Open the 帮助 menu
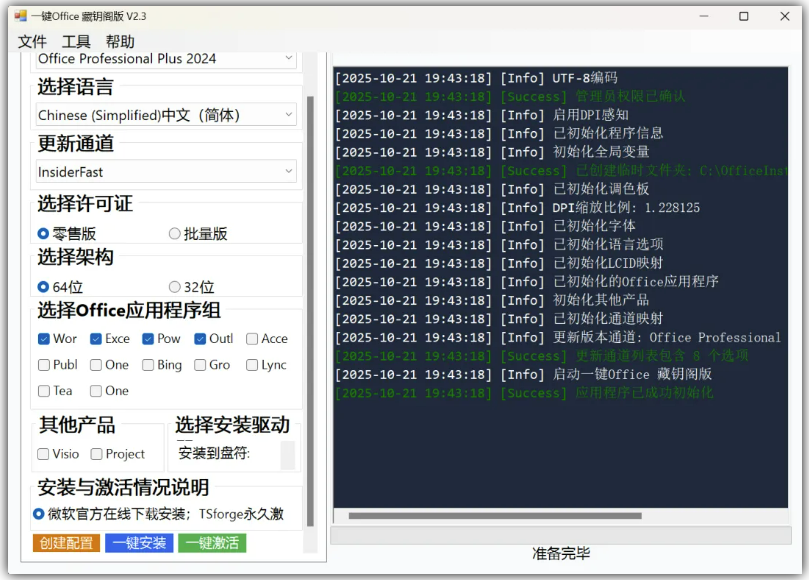This screenshot has height=580, width=809. coord(120,41)
